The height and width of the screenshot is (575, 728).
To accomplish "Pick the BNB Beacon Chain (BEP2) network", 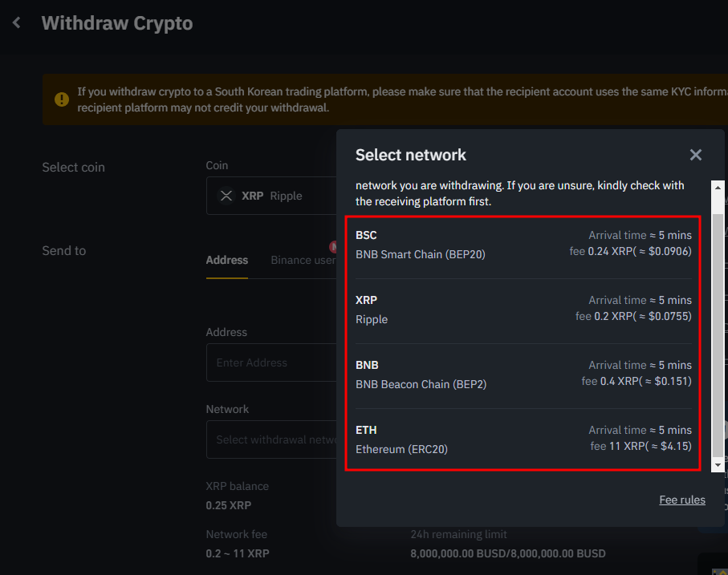I will pyautogui.click(x=523, y=373).
